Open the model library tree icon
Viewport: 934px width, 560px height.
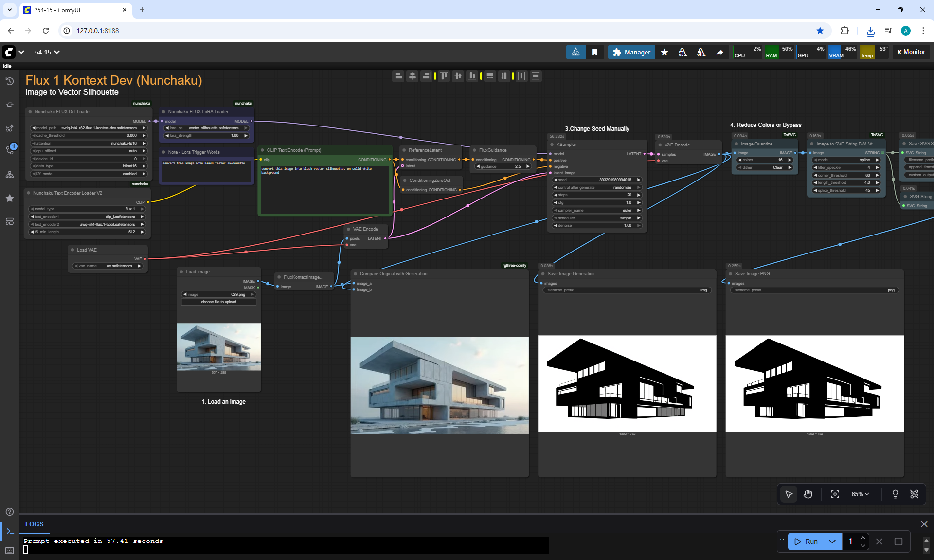pyautogui.click(x=10, y=175)
